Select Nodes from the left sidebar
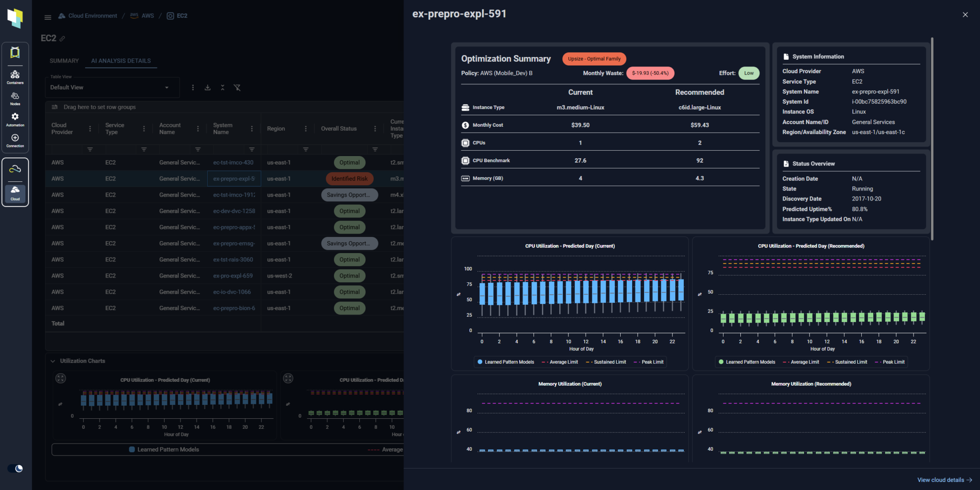 (x=15, y=98)
